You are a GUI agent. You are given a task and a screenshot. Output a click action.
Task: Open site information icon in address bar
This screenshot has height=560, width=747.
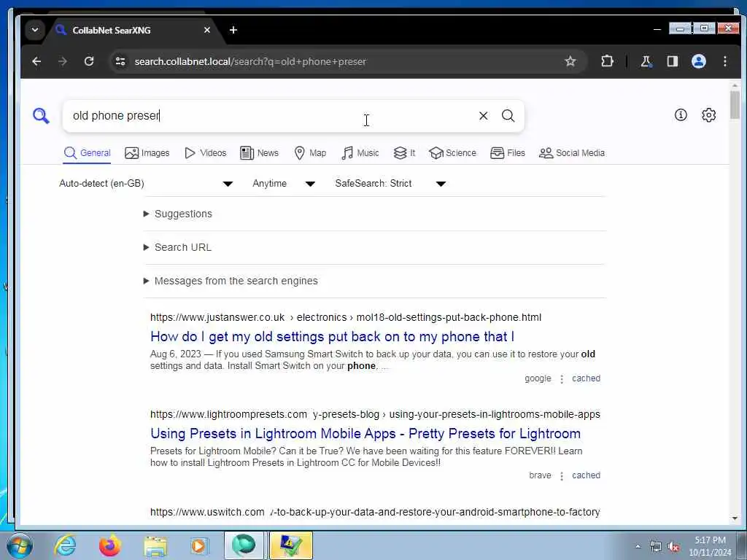click(120, 61)
